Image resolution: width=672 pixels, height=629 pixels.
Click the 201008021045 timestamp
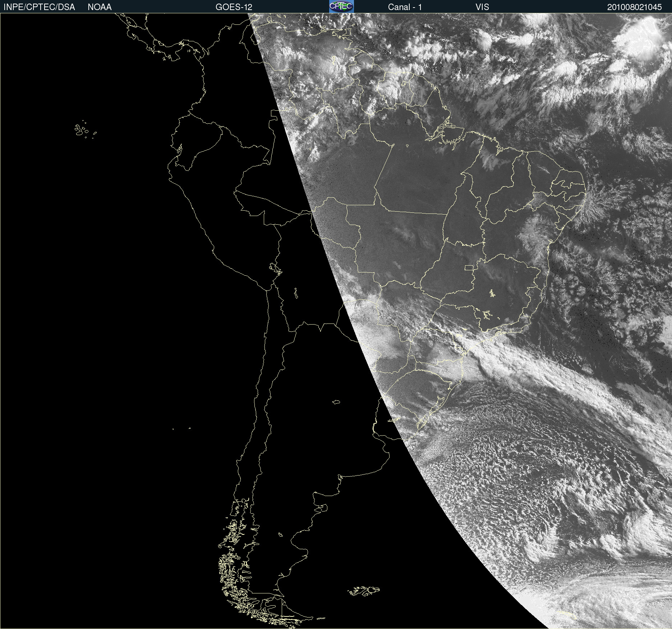(634, 7)
